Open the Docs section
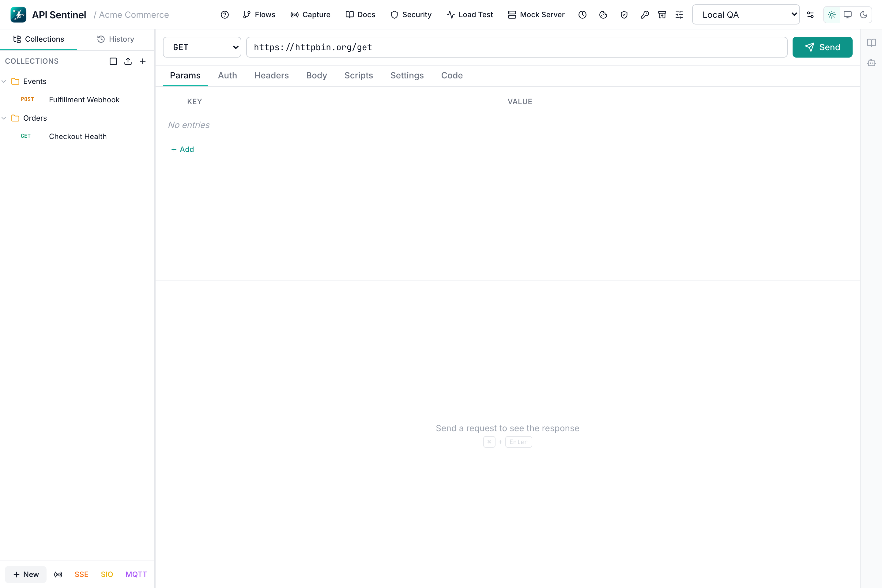This screenshot has height=588, width=882. click(x=360, y=15)
